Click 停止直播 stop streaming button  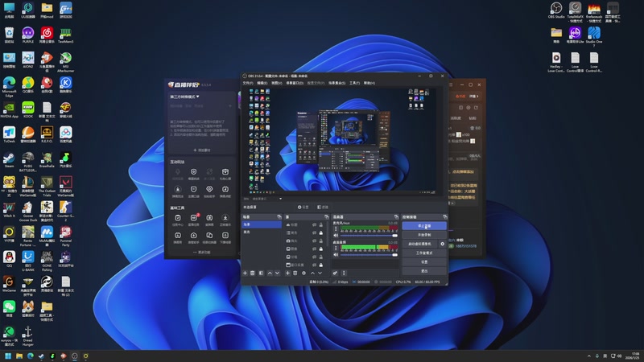424,226
